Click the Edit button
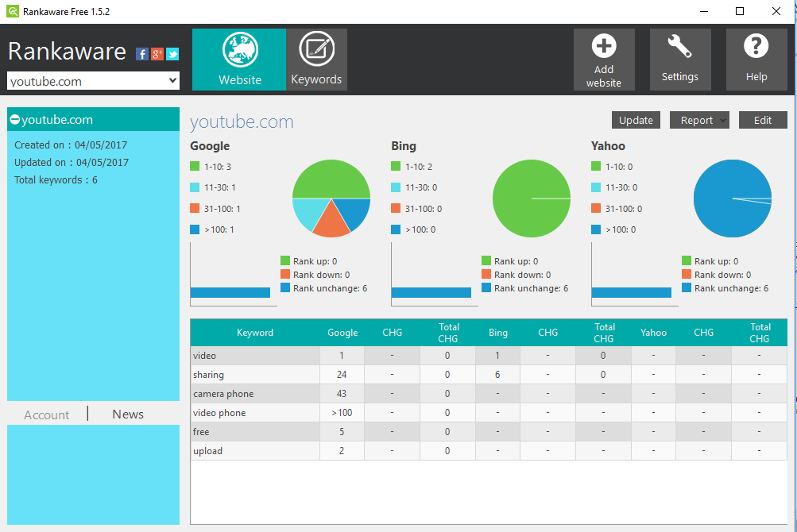This screenshot has width=797, height=532. click(x=763, y=120)
